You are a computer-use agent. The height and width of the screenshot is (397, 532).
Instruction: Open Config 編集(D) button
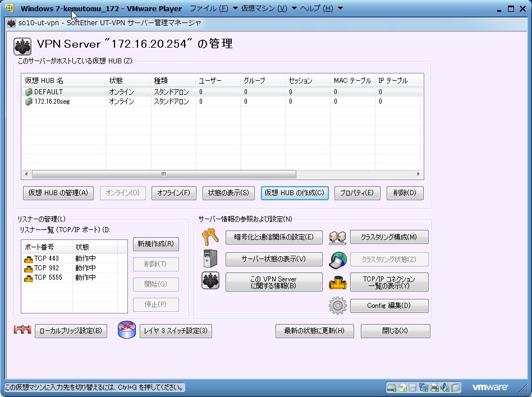389,306
